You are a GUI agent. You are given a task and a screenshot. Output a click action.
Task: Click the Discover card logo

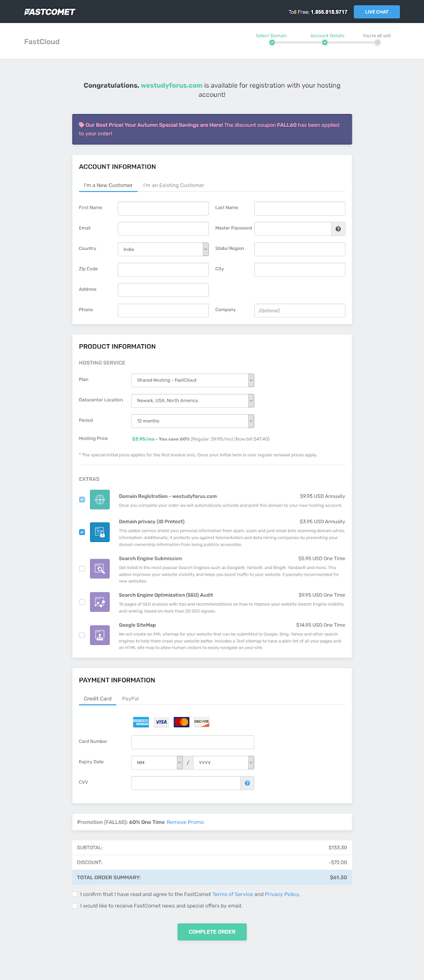tap(202, 722)
